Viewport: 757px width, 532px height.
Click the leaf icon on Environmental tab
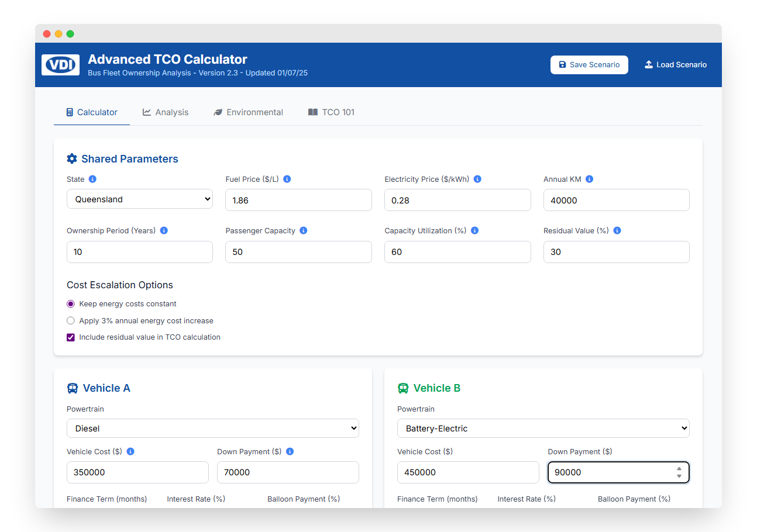[x=218, y=112]
